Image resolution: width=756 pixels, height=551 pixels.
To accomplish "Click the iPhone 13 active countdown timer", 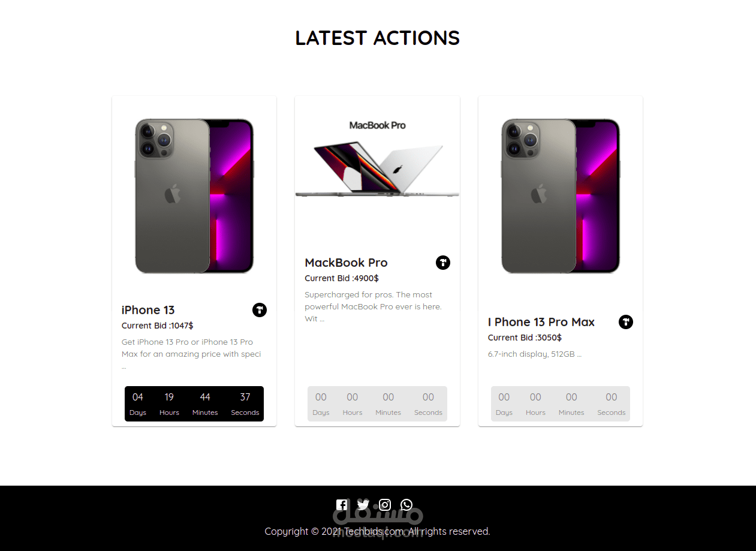I will (194, 404).
